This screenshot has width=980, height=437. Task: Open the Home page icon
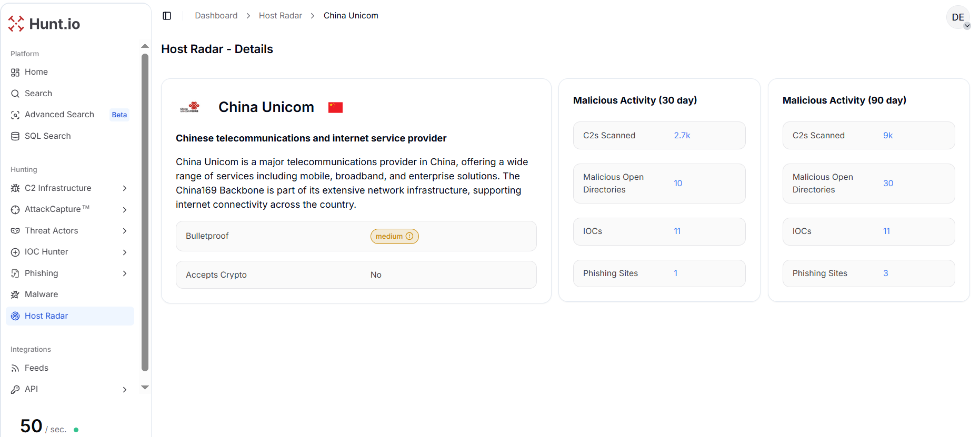(x=15, y=73)
